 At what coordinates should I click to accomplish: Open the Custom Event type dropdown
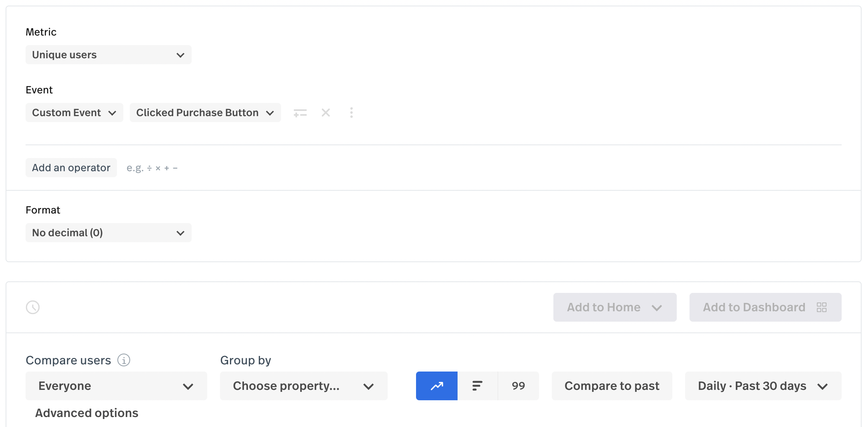point(74,113)
